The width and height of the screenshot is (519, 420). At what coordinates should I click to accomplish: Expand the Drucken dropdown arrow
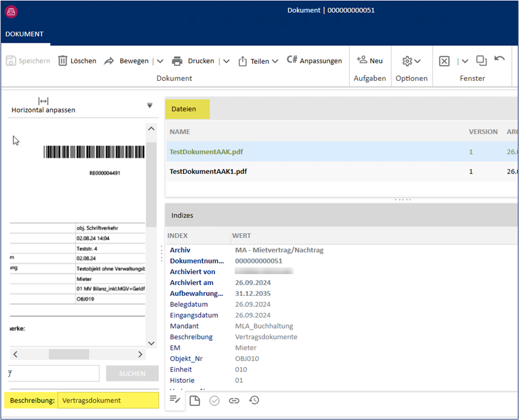coord(226,61)
